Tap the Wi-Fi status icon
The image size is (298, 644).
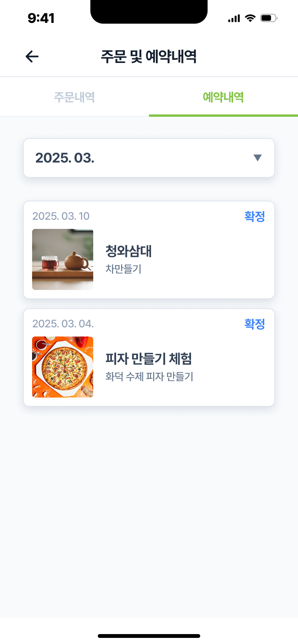(x=250, y=18)
